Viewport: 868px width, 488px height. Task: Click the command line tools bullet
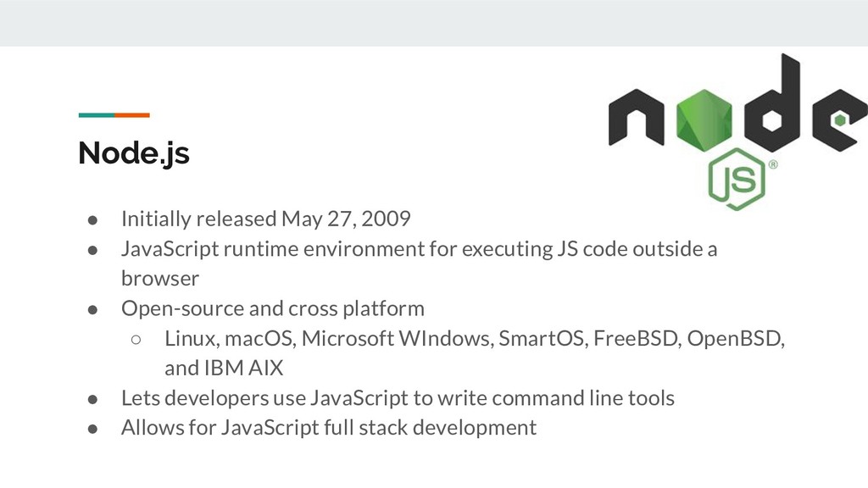pyautogui.click(x=398, y=398)
